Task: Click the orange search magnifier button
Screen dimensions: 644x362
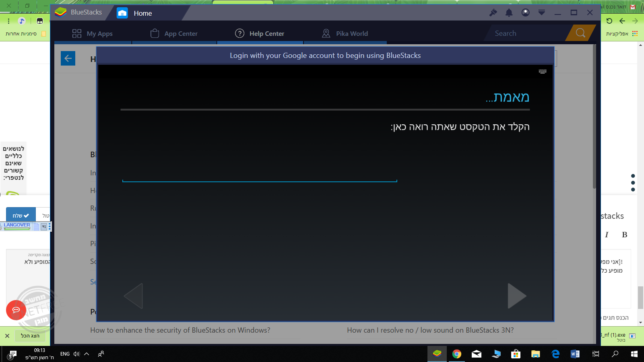Action: [580, 33]
